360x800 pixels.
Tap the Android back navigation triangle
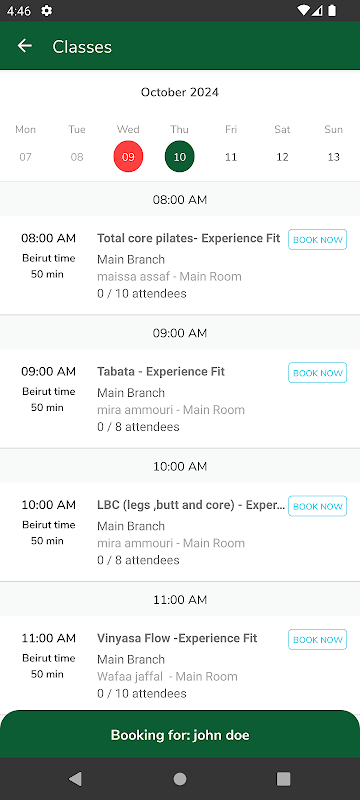point(75,779)
